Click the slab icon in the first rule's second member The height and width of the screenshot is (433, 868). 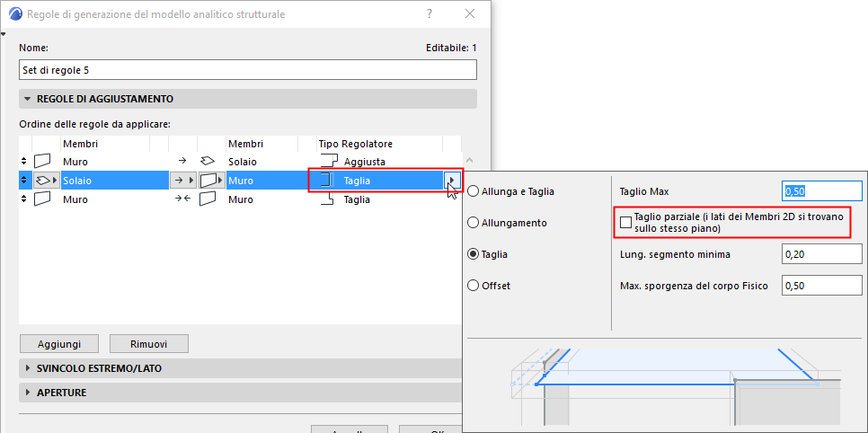coord(208,162)
